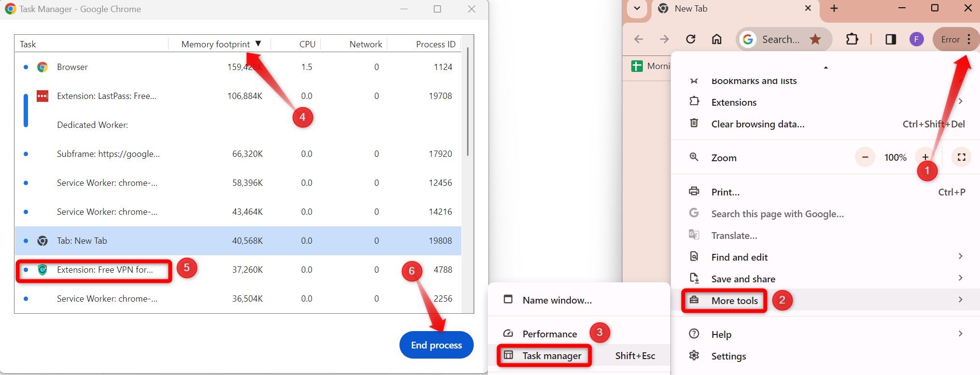This screenshot has width=980, height=375.
Task: Expand the Help submenu
Action: (825, 334)
